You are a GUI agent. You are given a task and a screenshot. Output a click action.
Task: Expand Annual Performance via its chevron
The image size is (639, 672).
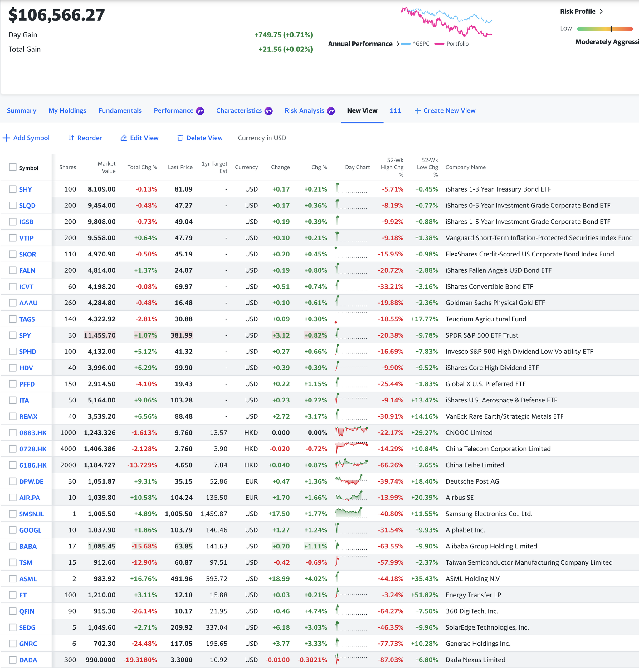398,44
